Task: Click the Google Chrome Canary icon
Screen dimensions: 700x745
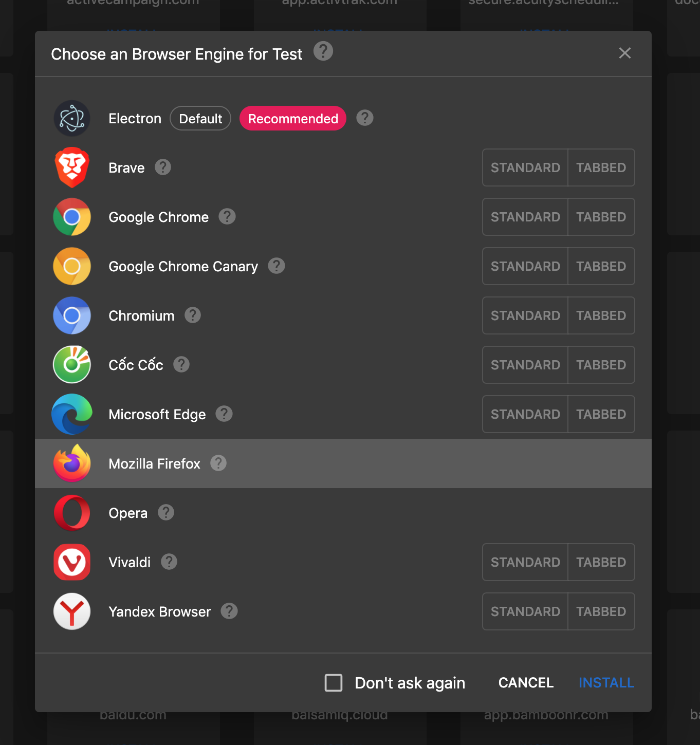Action: click(x=72, y=266)
